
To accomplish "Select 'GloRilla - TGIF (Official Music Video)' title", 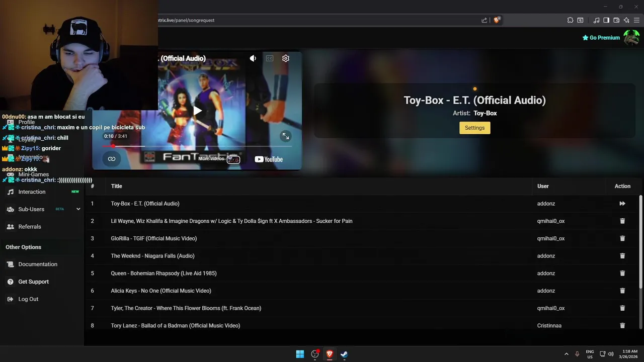I will click(154, 238).
